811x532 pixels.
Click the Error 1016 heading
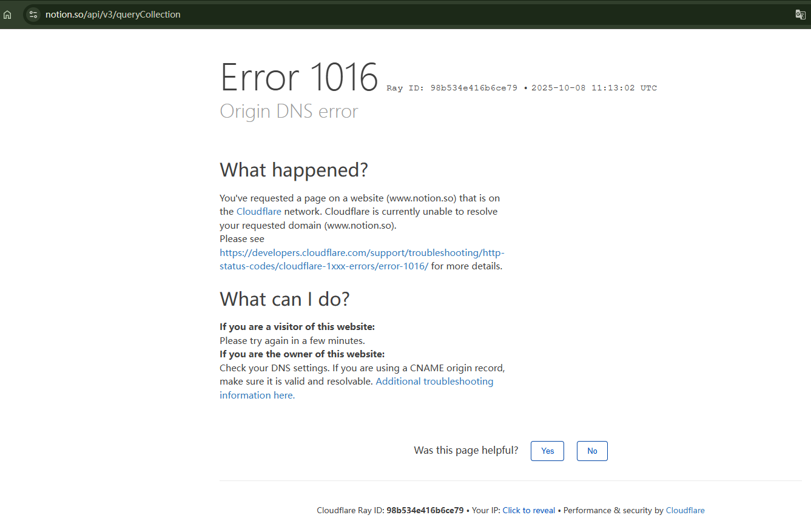click(x=299, y=77)
